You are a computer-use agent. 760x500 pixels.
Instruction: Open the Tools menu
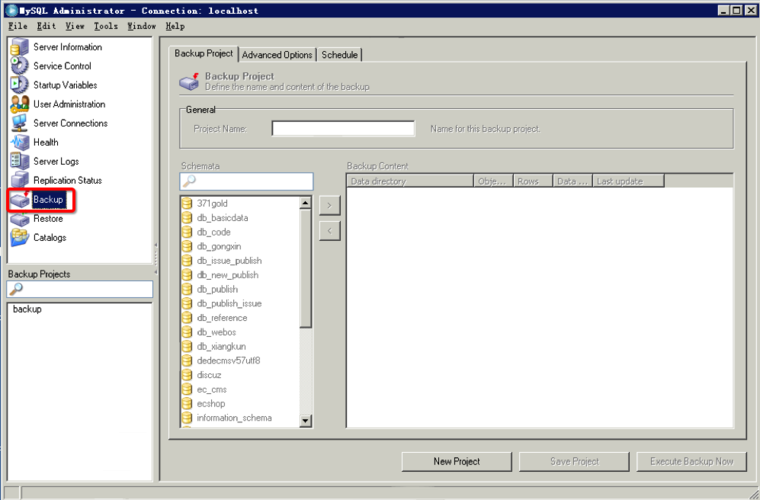tap(106, 26)
